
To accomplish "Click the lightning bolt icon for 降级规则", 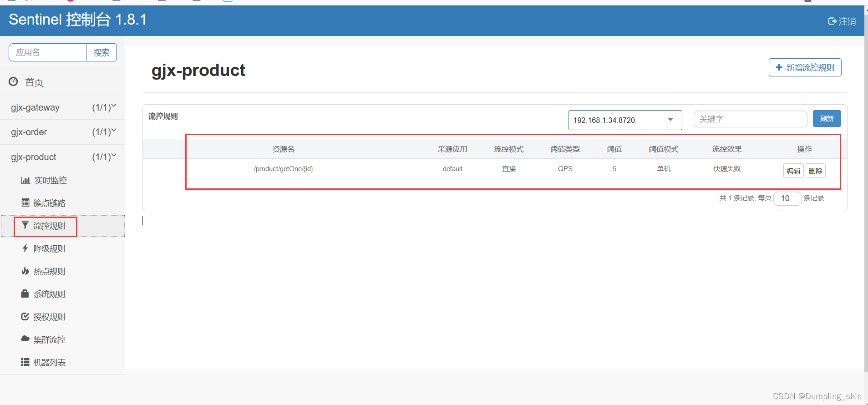I will click(25, 248).
